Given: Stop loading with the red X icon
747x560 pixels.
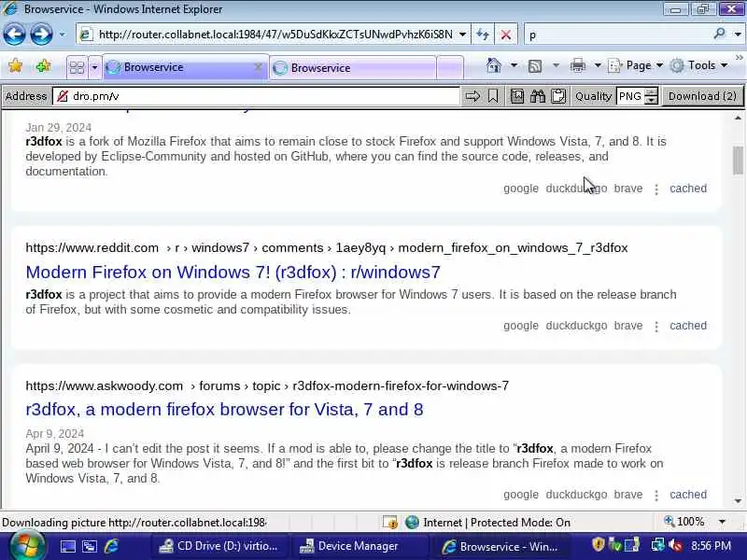Looking at the screenshot, I should point(506,35).
